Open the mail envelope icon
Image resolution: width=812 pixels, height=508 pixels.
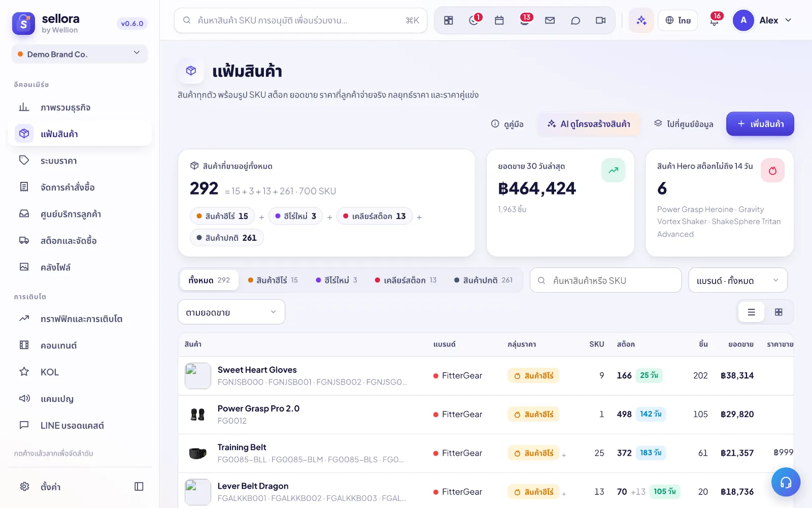(550, 20)
